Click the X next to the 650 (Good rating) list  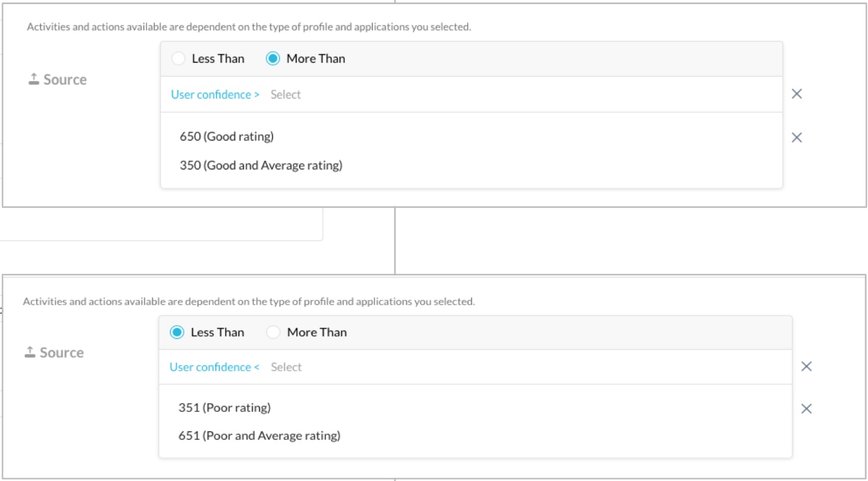(797, 138)
